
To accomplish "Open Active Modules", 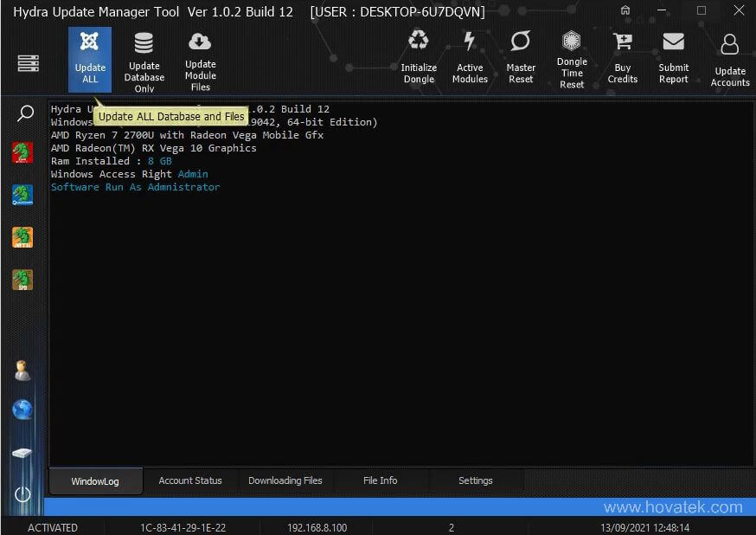I will 470,52.
